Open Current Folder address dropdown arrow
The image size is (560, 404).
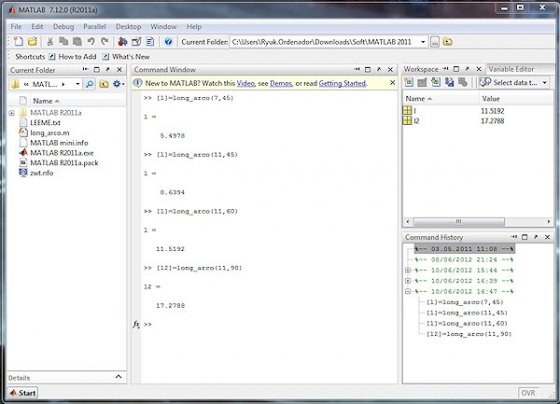point(423,42)
